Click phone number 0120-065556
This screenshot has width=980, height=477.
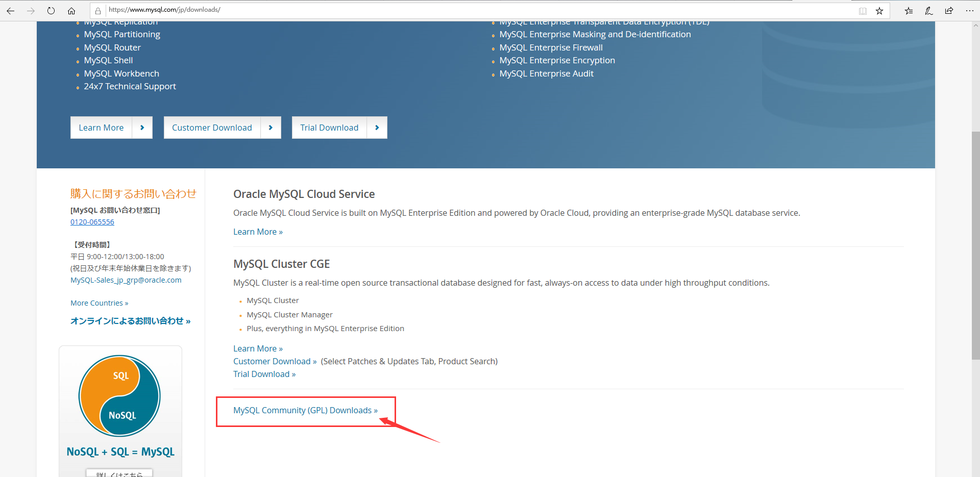[92, 222]
